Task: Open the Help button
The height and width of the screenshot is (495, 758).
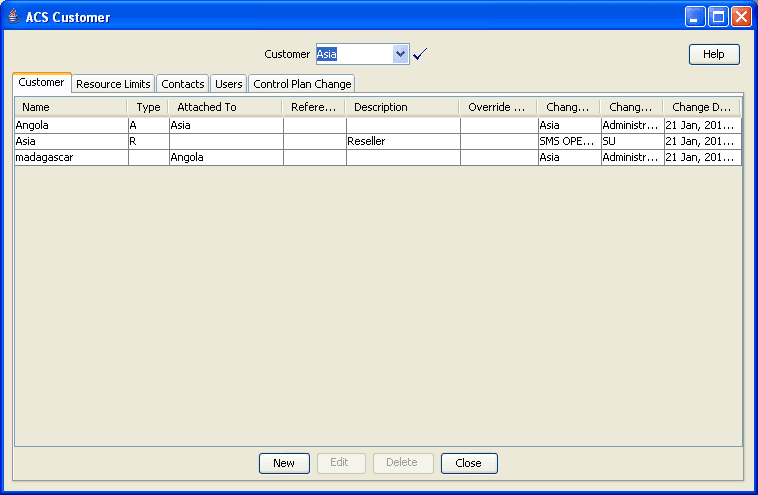Action: pos(714,54)
